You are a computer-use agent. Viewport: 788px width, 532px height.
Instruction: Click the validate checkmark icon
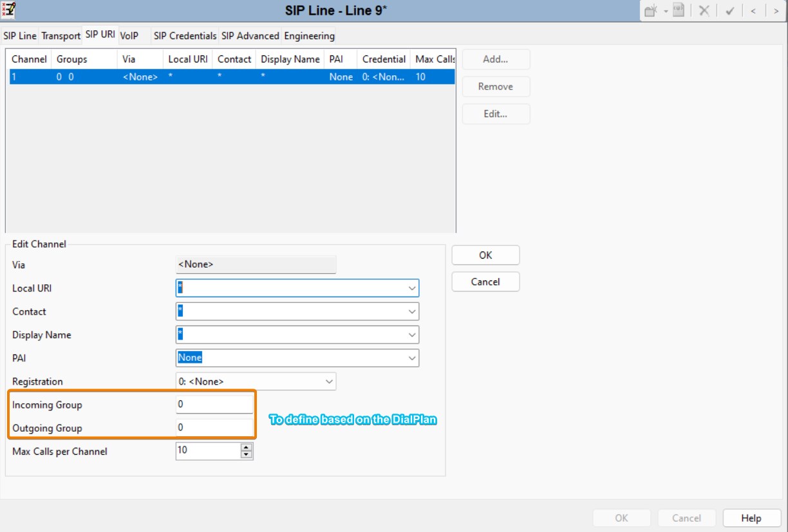(x=729, y=11)
